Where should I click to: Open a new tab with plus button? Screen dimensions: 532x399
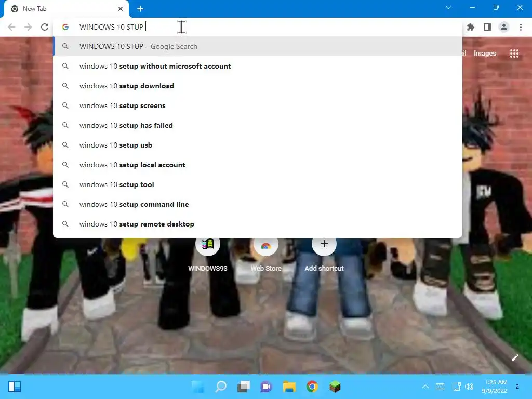coord(140,9)
